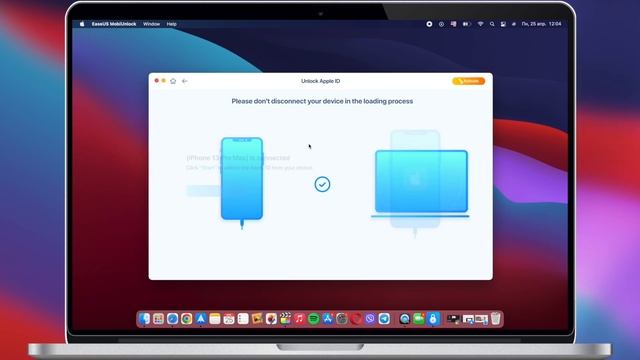Open the Window menu
This screenshot has width=640, height=360.
151,24
